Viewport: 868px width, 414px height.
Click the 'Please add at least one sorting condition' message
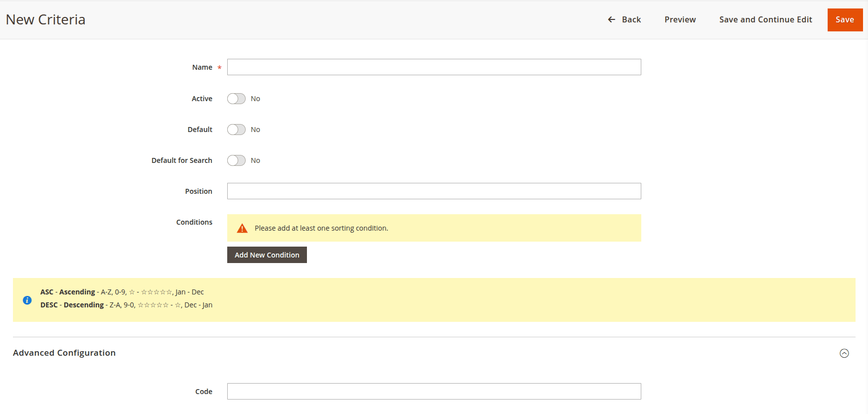coord(321,228)
